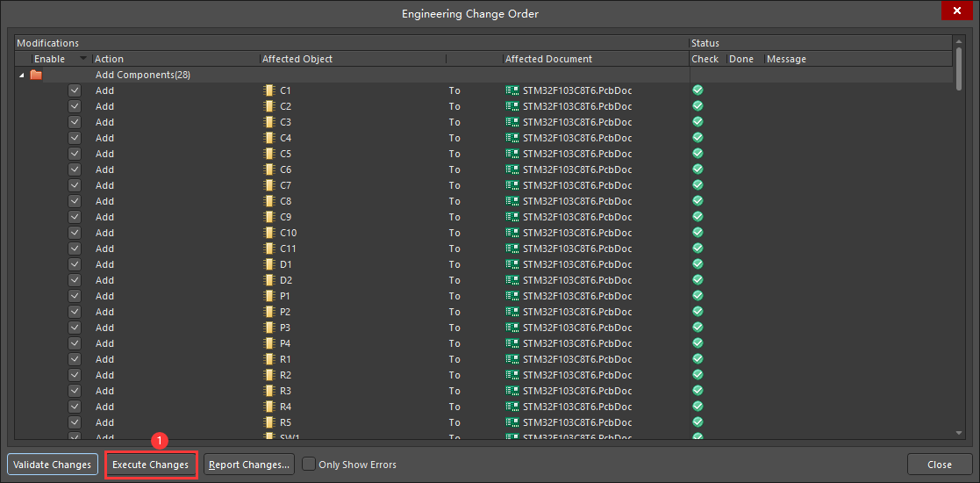Click the component icon for C7

(x=269, y=185)
